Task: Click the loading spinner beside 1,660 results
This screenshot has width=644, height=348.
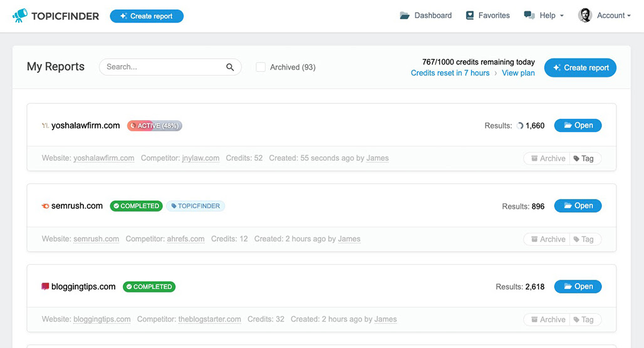Action: [520, 126]
